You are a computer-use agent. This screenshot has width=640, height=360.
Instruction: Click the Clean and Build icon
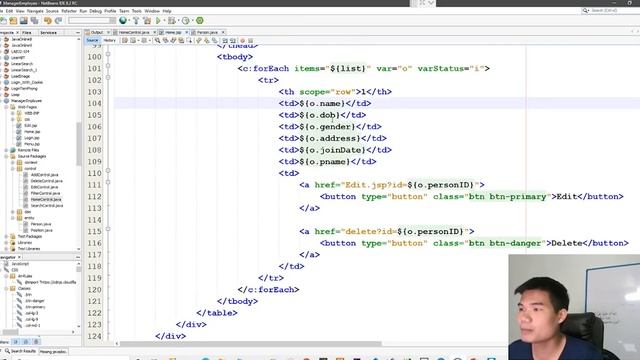[147, 20]
